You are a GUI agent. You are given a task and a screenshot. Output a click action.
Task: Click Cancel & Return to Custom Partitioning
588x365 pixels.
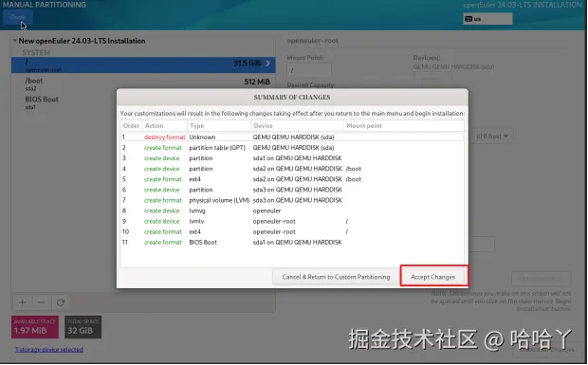[336, 277]
